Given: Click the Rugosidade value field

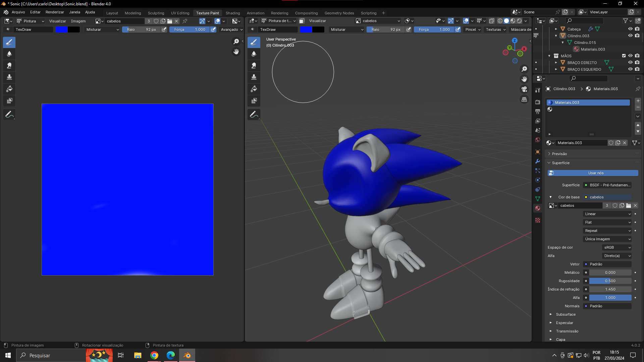Looking at the screenshot, I should pyautogui.click(x=610, y=281).
